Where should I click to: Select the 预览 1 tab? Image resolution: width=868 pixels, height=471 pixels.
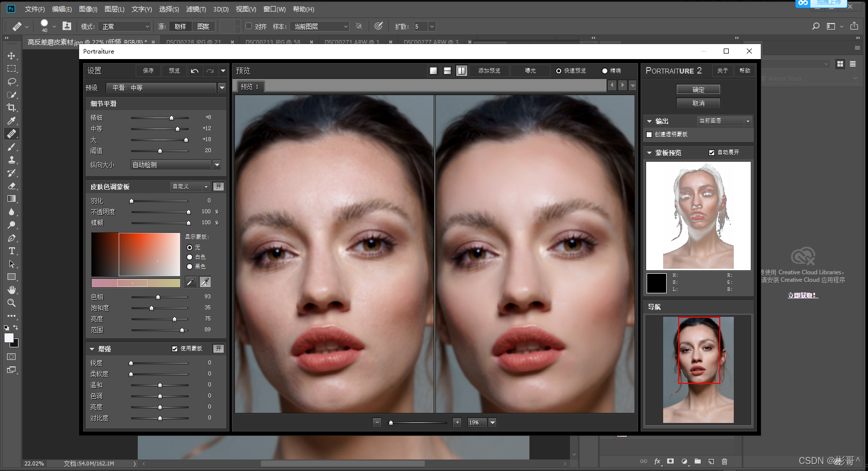[x=250, y=87]
